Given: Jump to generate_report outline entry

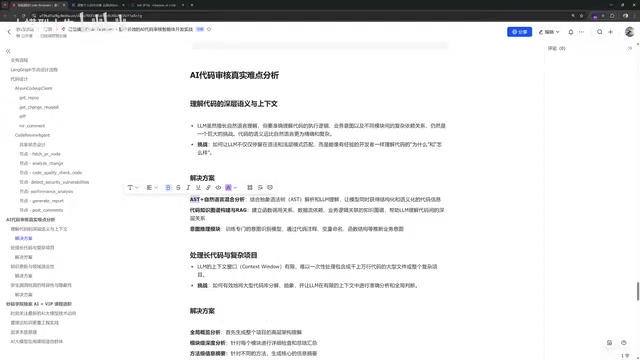Looking at the screenshot, I should (41, 201).
